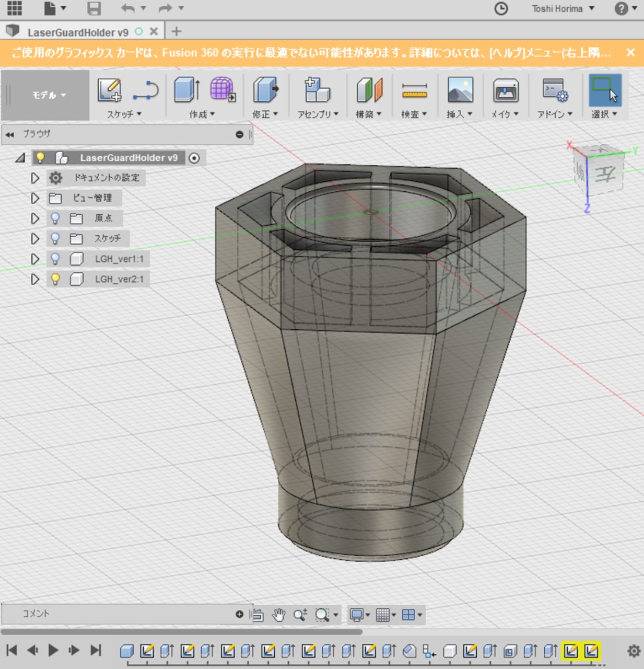Image resolution: width=644 pixels, height=669 pixels.
Task: Click the Create Sketch icon
Action: coord(110,90)
